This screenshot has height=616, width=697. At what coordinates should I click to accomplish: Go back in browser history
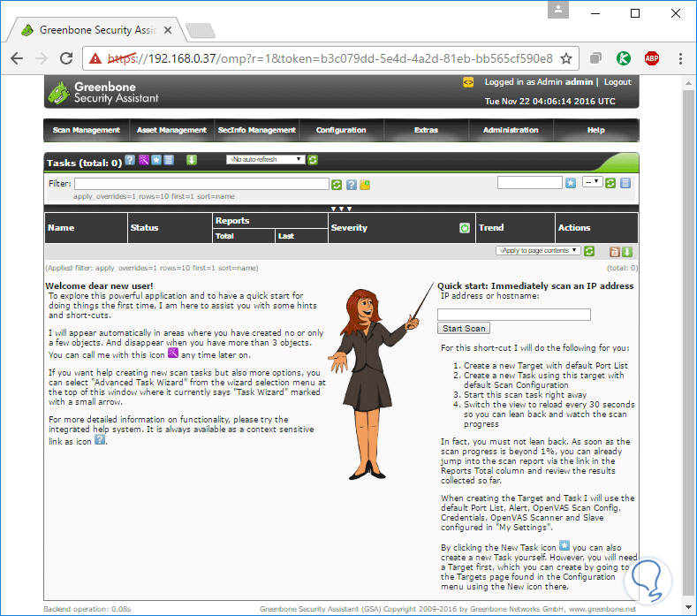pos(17,58)
